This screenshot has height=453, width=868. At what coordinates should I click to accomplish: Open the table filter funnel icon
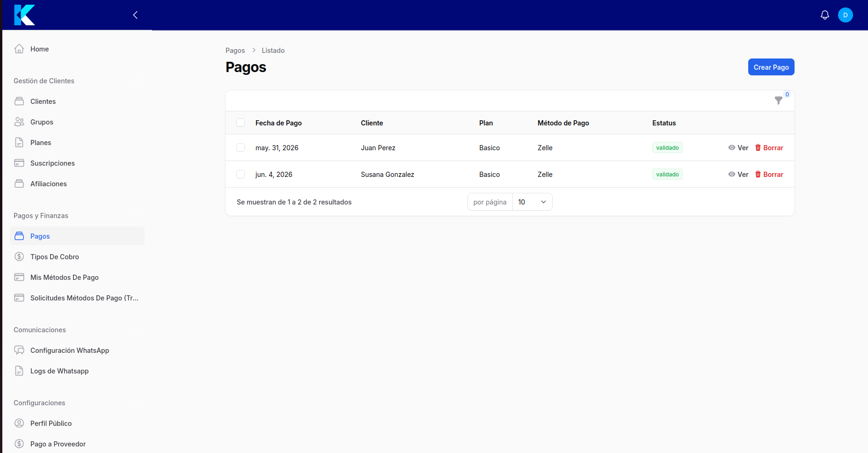(x=779, y=101)
